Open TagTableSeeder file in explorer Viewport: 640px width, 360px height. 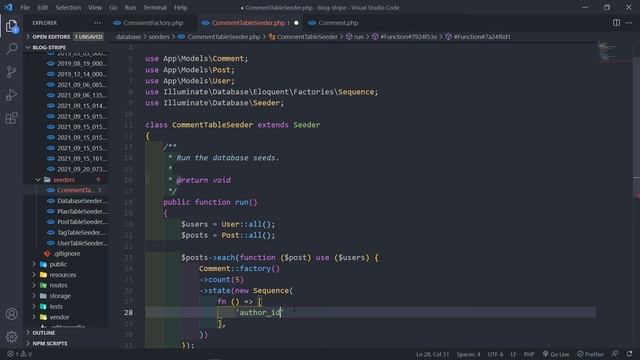point(82,233)
